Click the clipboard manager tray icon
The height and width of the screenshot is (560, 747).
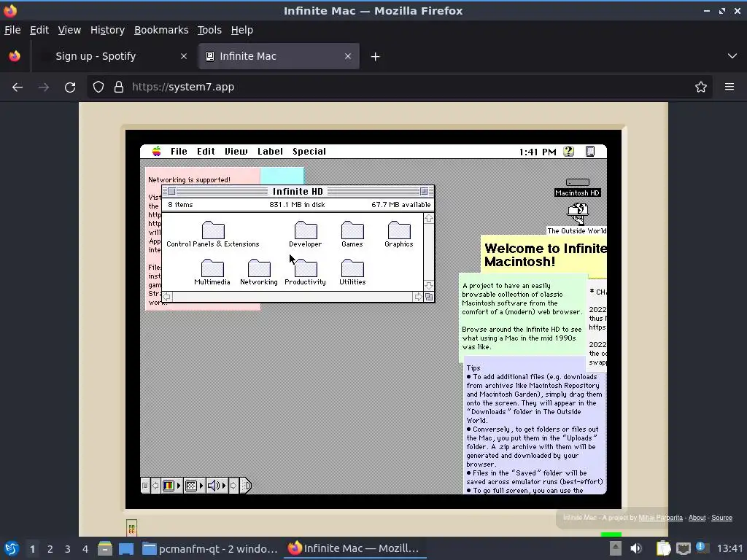click(663, 548)
